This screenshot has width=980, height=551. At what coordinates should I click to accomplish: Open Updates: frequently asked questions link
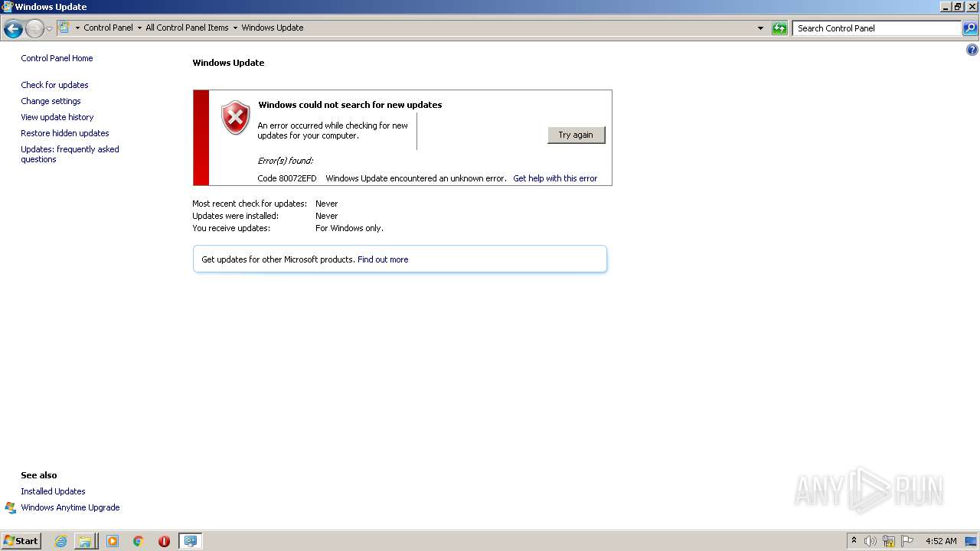coord(70,154)
